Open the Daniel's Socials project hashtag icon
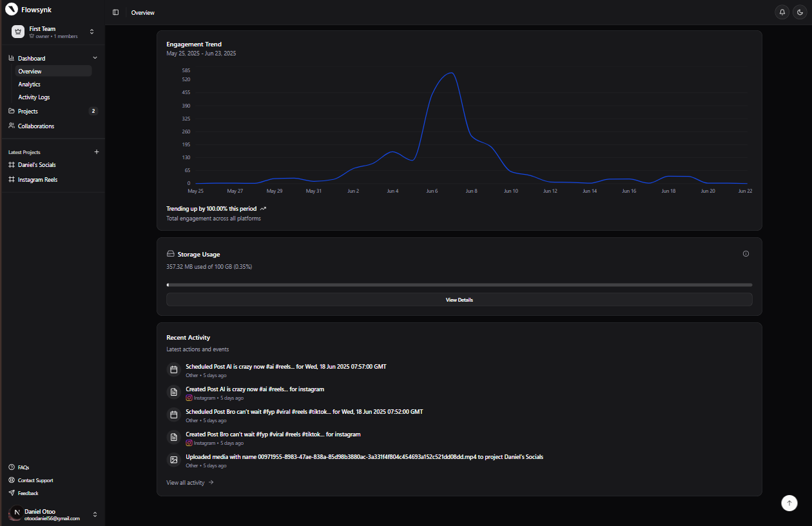This screenshot has height=526, width=812. (x=11, y=164)
